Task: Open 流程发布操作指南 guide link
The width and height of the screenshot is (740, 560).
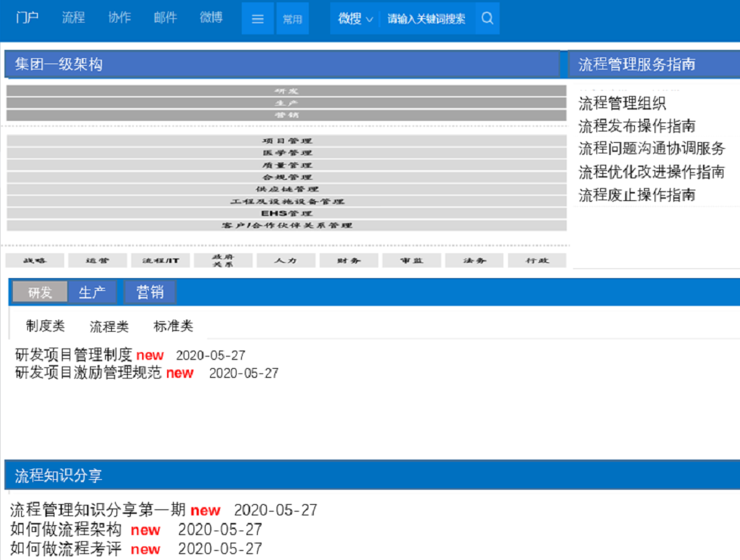Action: [636, 126]
